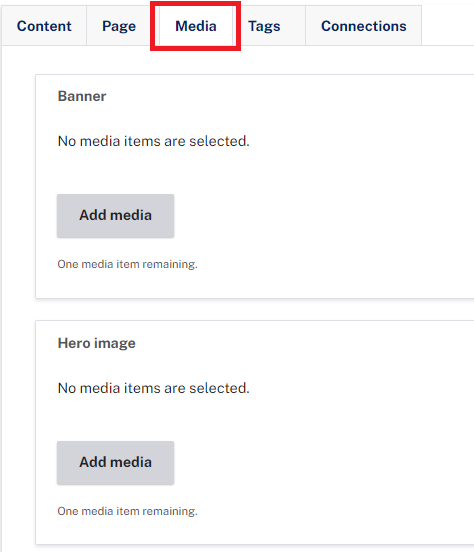Switch to the Content tab

pyautogui.click(x=44, y=26)
